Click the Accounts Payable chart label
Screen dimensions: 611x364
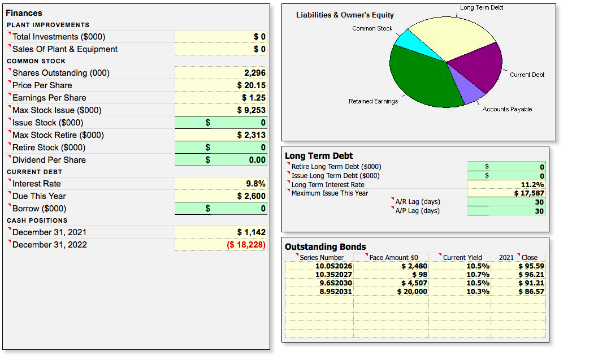click(x=507, y=109)
